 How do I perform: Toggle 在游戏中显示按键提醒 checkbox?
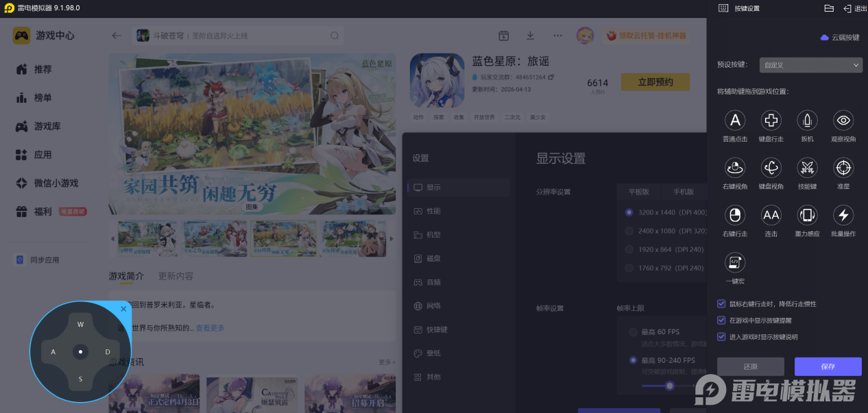(x=721, y=320)
